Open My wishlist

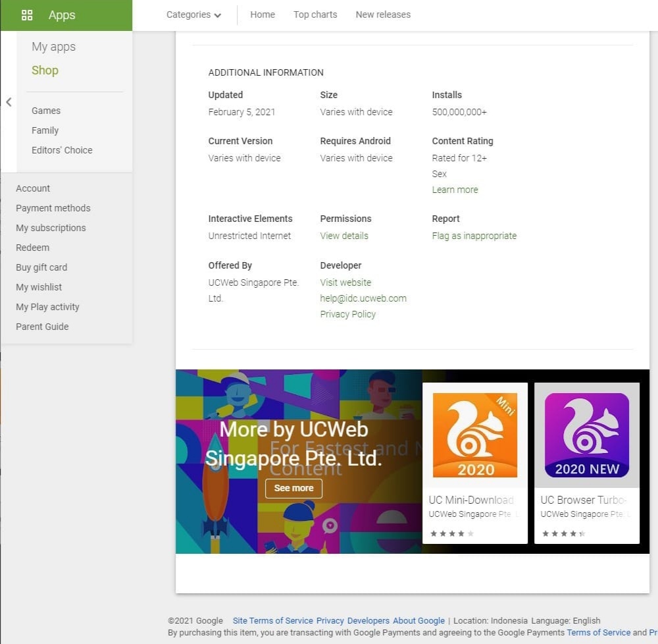[x=39, y=287]
